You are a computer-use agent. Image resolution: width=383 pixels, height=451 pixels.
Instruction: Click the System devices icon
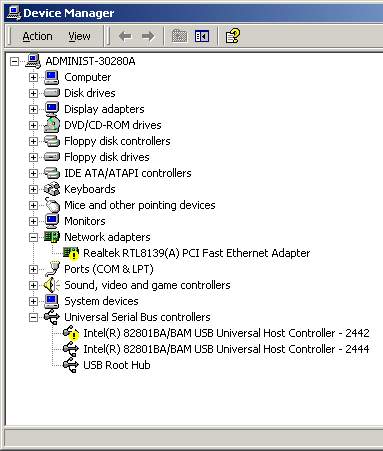(x=52, y=301)
